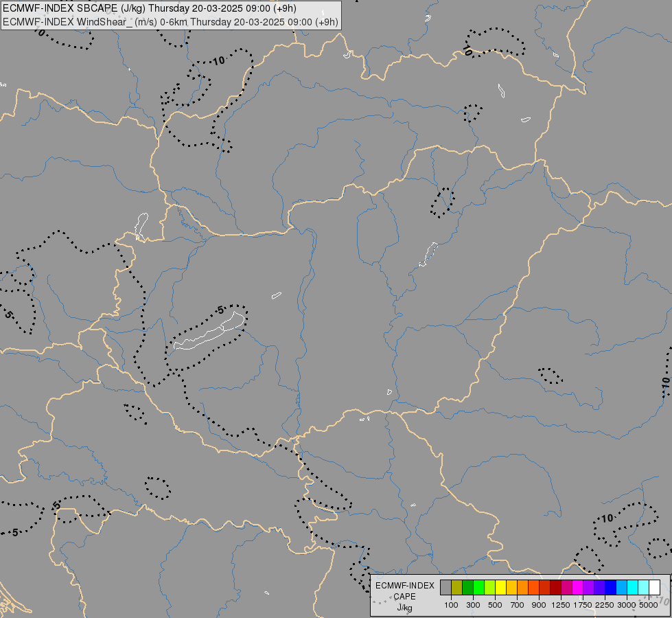Click the '1250' legend value
The height and width of the screenshot is (618, 672).
[561, 605]
